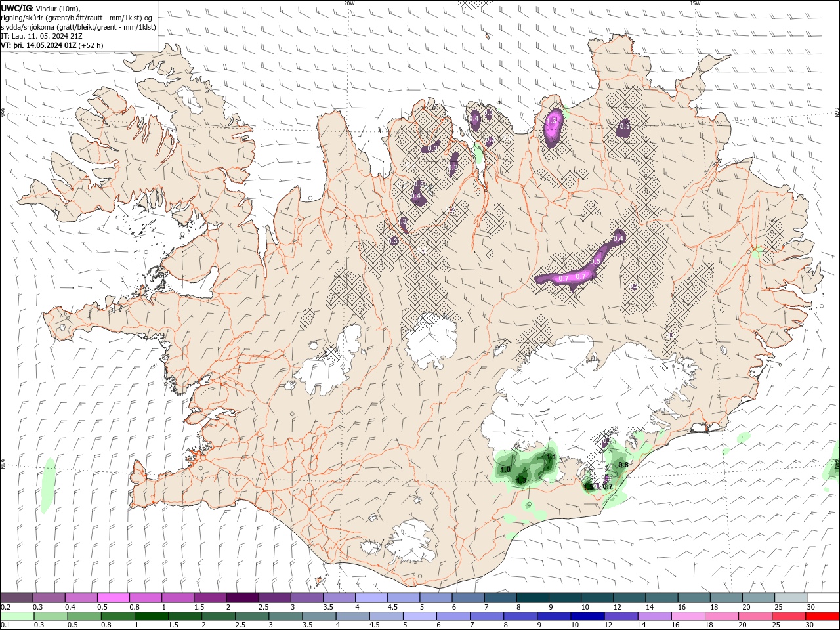This screenshot has width=840, height=630.
Task: Click the '1.3' snowfall value label on the map
Action: (x=552, y=121)
